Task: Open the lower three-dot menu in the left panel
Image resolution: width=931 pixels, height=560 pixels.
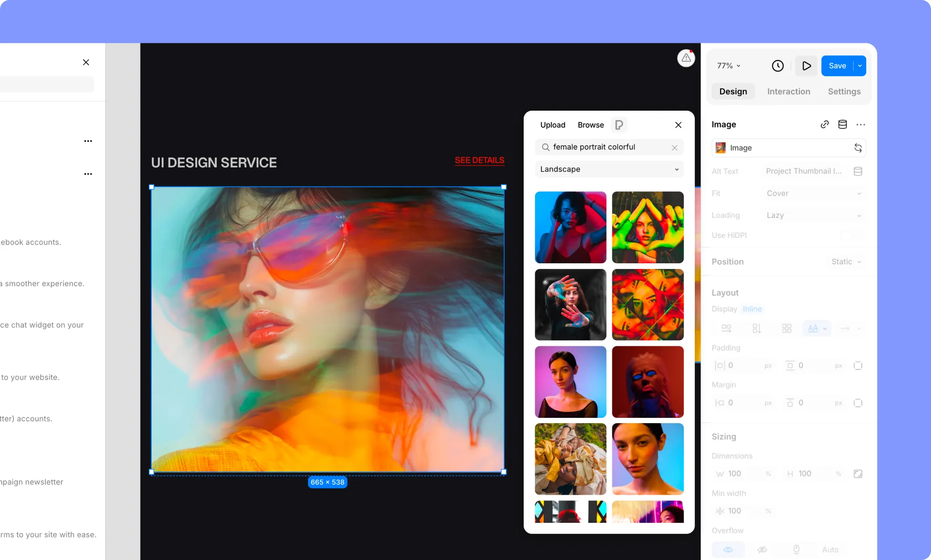Action: [88, 174]
